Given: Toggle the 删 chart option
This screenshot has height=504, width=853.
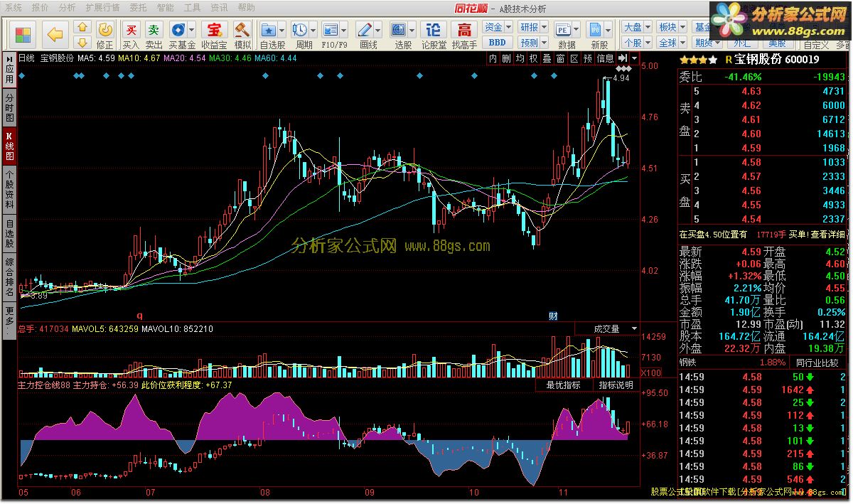Looking at the screenshot, I should pyautogui.click(x=506, y=58).
